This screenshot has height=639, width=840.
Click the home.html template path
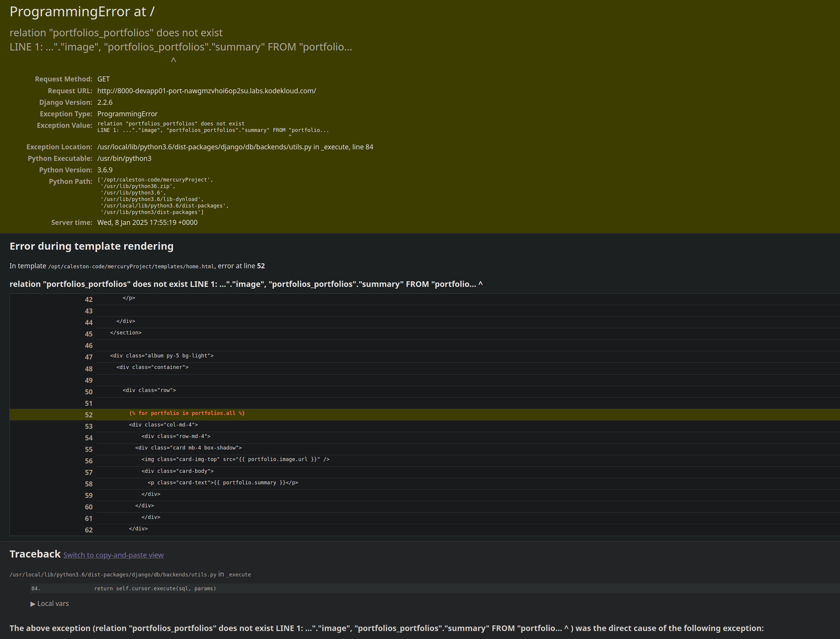(131, 267)
